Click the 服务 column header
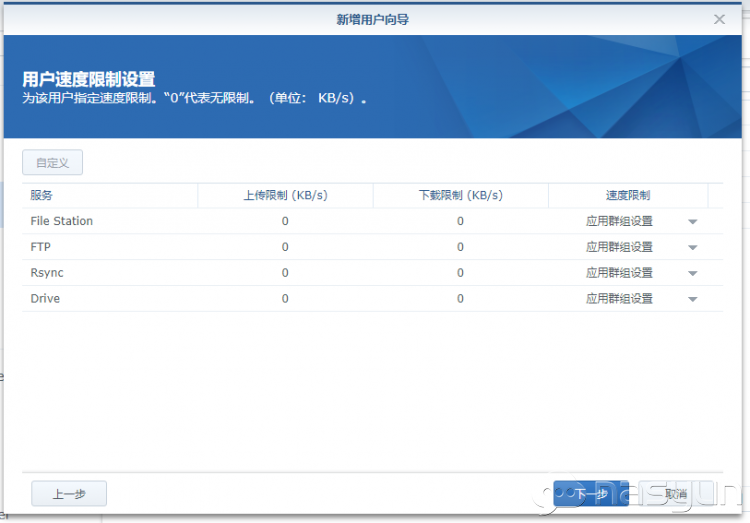750x523 pixels. coord(110,195)
